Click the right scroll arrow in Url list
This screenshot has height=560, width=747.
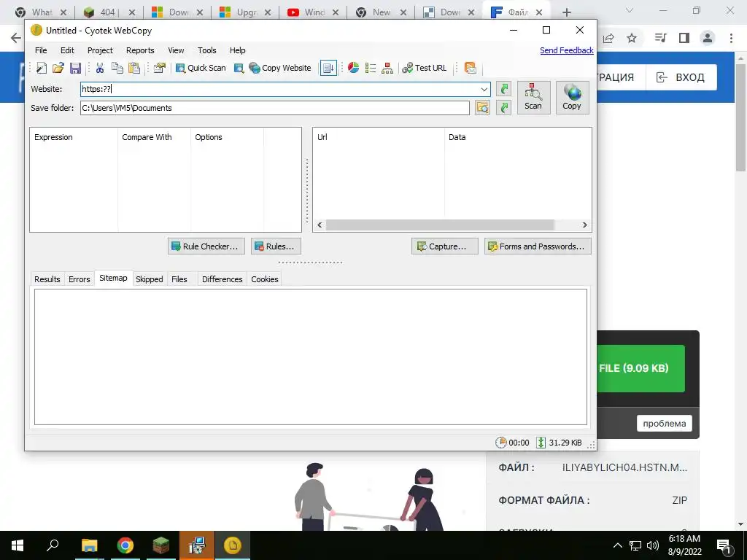pyautogui.click(x=584, y=225)
